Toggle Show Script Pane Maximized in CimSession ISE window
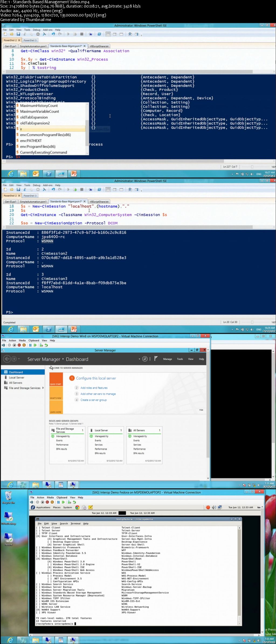Image resolution: width=276 pixels, height=644 pixels. (x=121, y=190)
